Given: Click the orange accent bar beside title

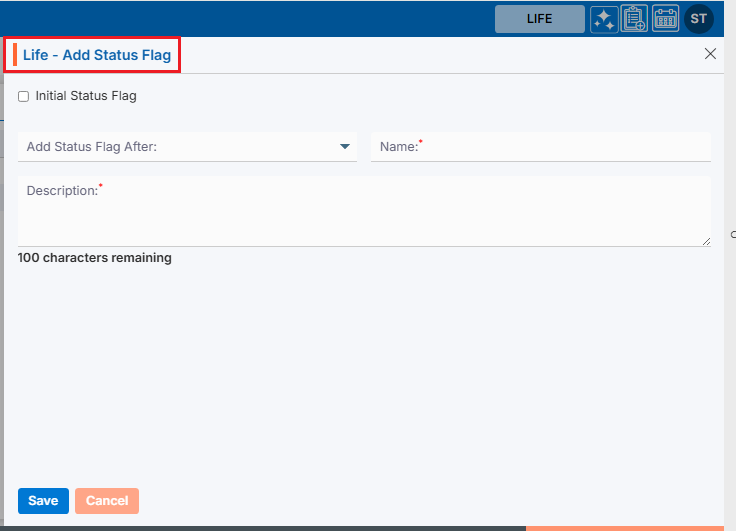Looking at the screenshot, I should coord(15,55).
